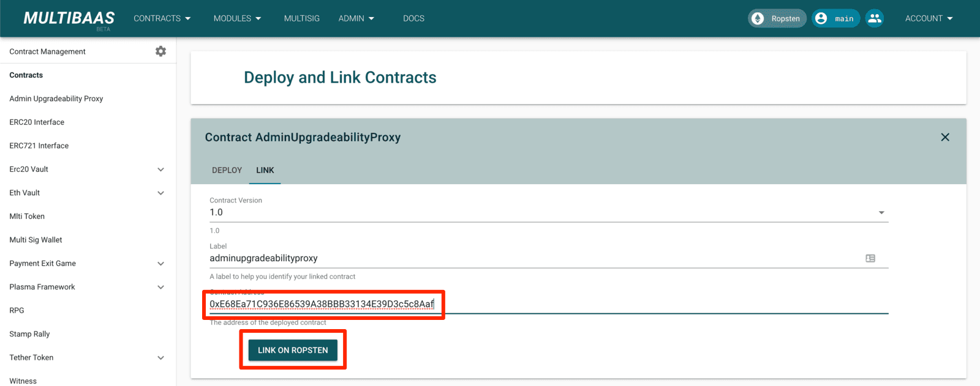Select Admin Upgradeability Proxy contract
Screen dimensions: 980x386
[56, 98]
